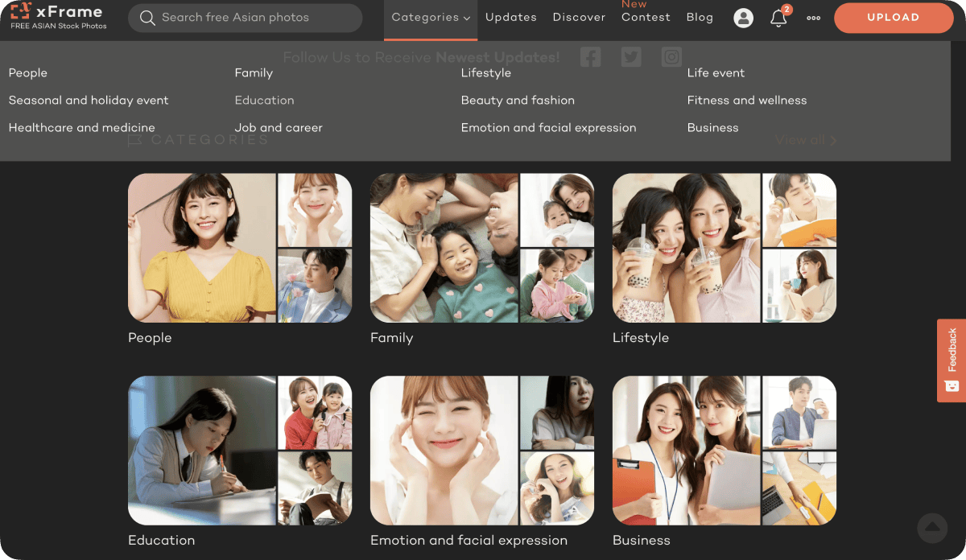Select Education in the categories dropdown
The width and height of the screenshot is (966, 560).
[x=264, y=101]
